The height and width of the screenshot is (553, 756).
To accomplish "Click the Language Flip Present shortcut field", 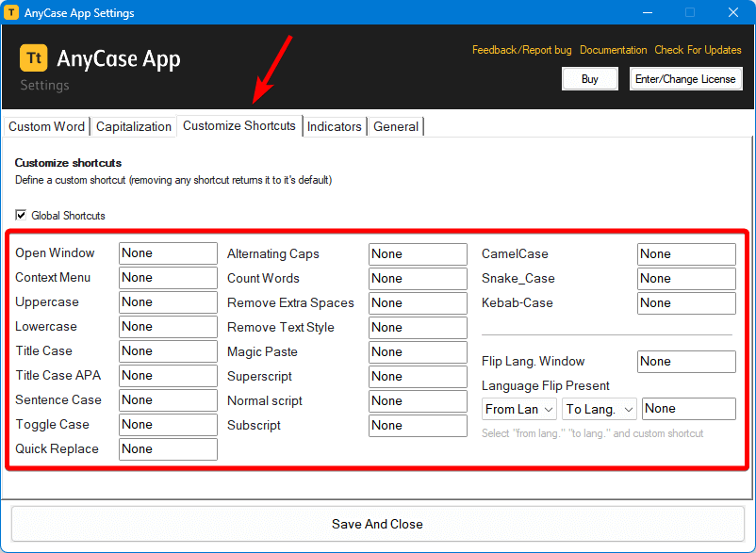I will coord(689,409).
